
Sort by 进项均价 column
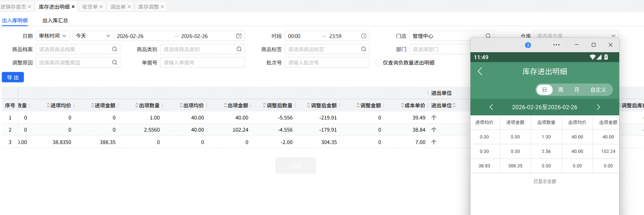pos(49,105)
